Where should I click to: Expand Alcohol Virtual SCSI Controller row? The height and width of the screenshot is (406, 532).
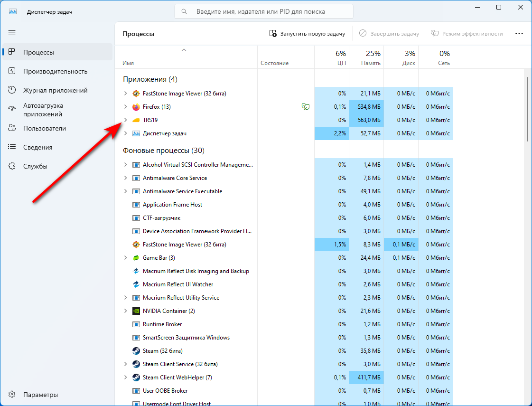click(x=126, y=165)
